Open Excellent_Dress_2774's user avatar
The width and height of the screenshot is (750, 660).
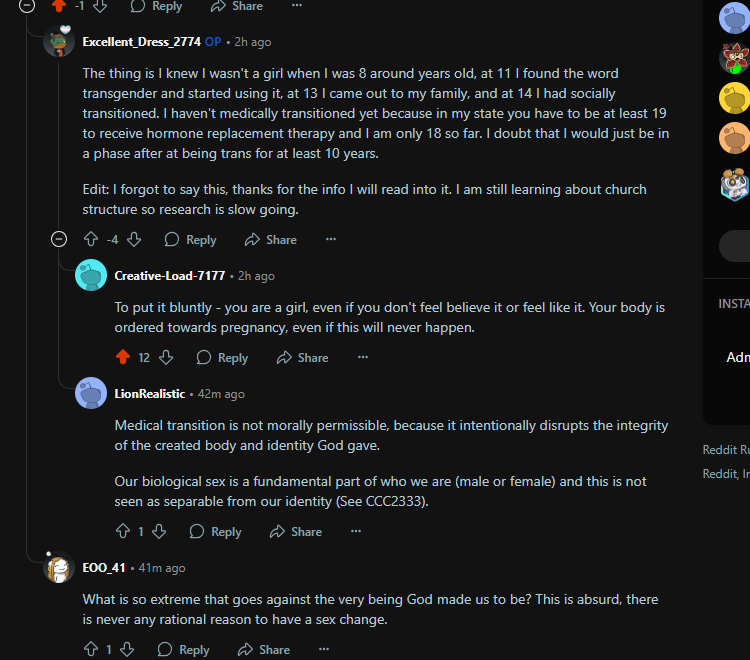(x=59, y=42)
